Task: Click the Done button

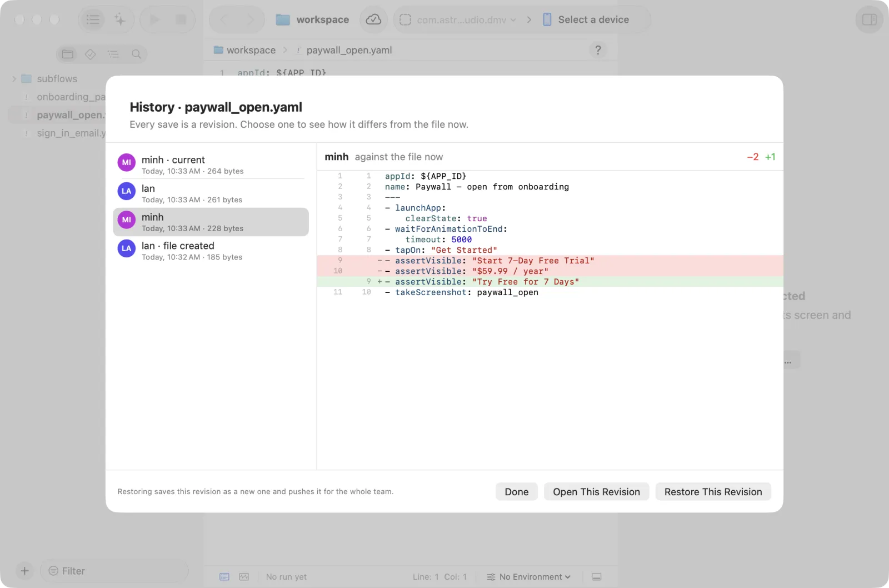Action: point(516,492)
